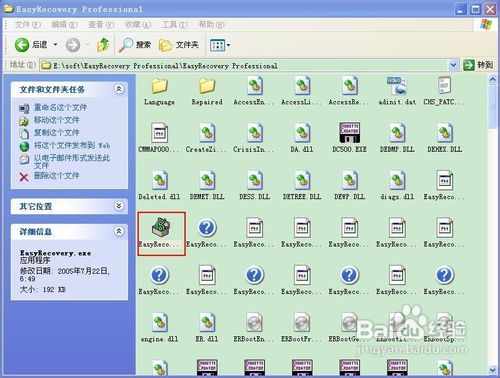Click the Up folder toolbar icon
This screenshot has height=378, width=500.
[103, 45]
